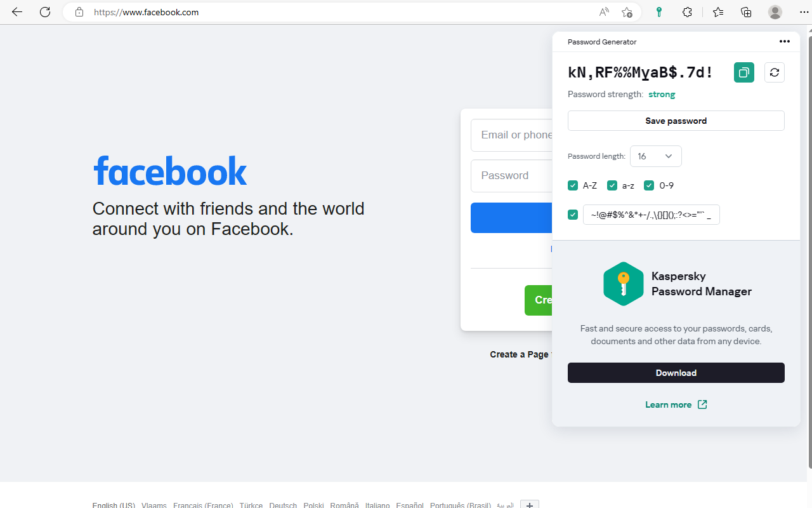812x508 pixels.
Task: Select Vlaams language link
Action: point(154,505)
